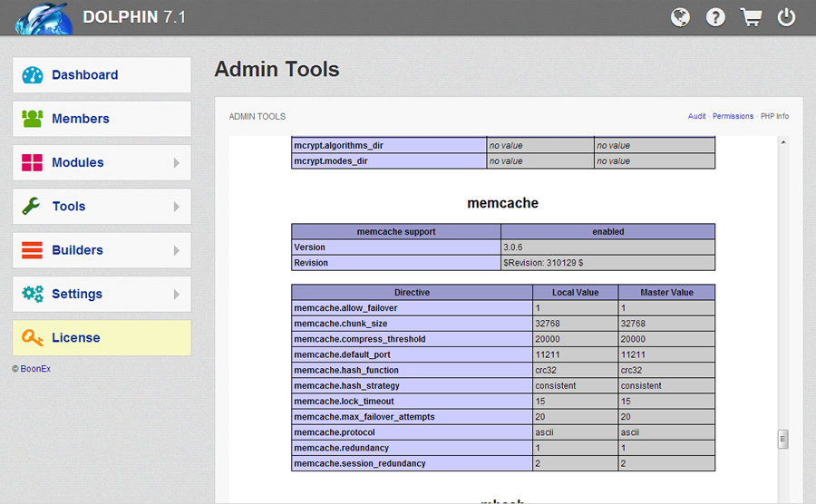
Task: Click the help question mark icon
Action: pyautogui.click(x=715, y=17)
